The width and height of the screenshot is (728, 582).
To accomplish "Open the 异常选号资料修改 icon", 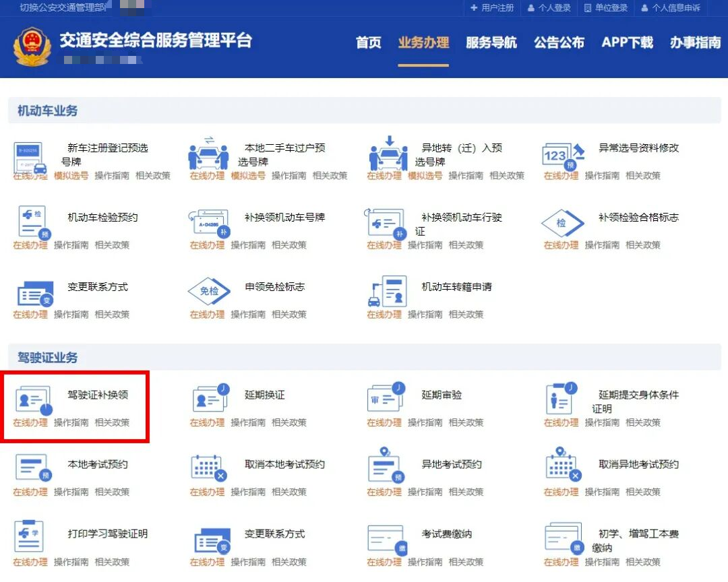I will click(x=563, y=156).
